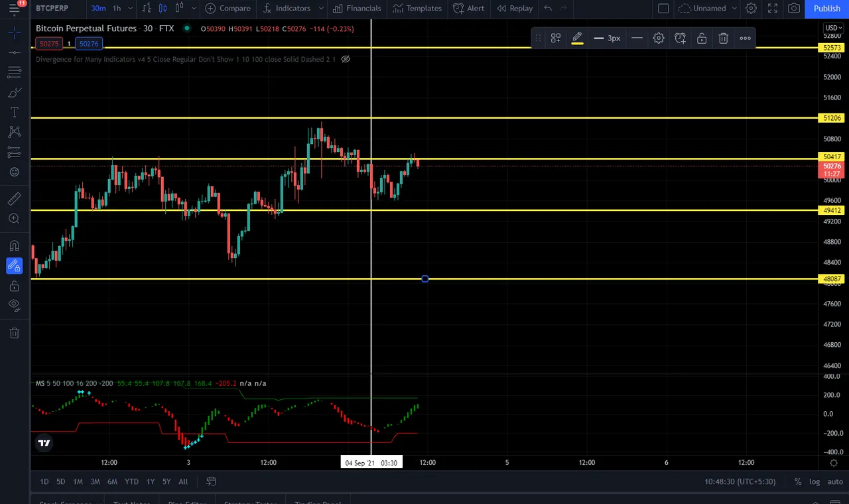The height and width of the screenshot is (504, 849).
Task: Open more options in floating toolbar
Action: coord(746,38)
